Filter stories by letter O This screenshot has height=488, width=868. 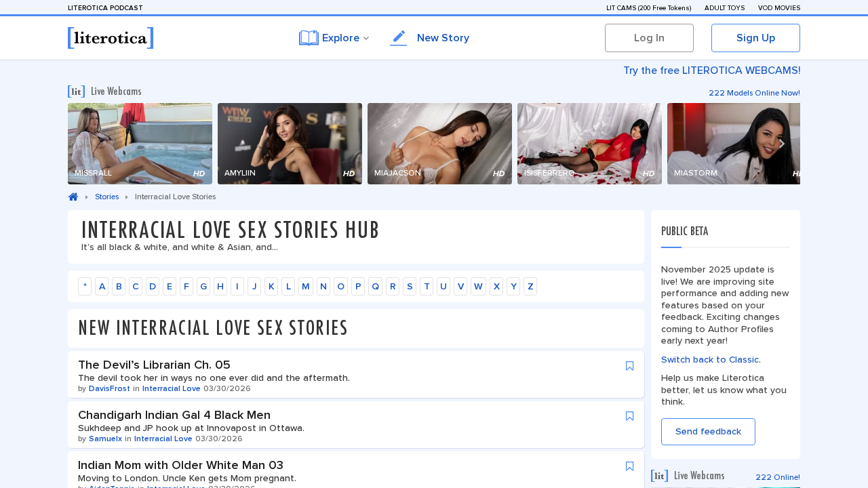(x=340, y=286)
